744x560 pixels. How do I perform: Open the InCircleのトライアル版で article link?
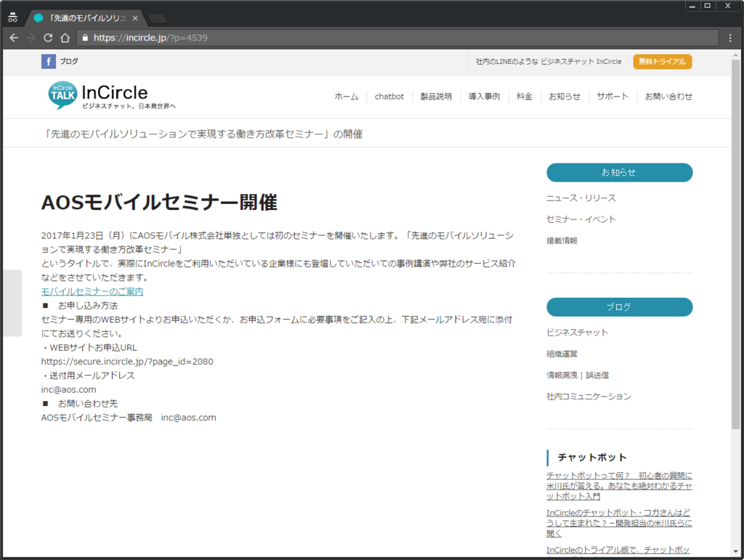click(x=618, y=550)
